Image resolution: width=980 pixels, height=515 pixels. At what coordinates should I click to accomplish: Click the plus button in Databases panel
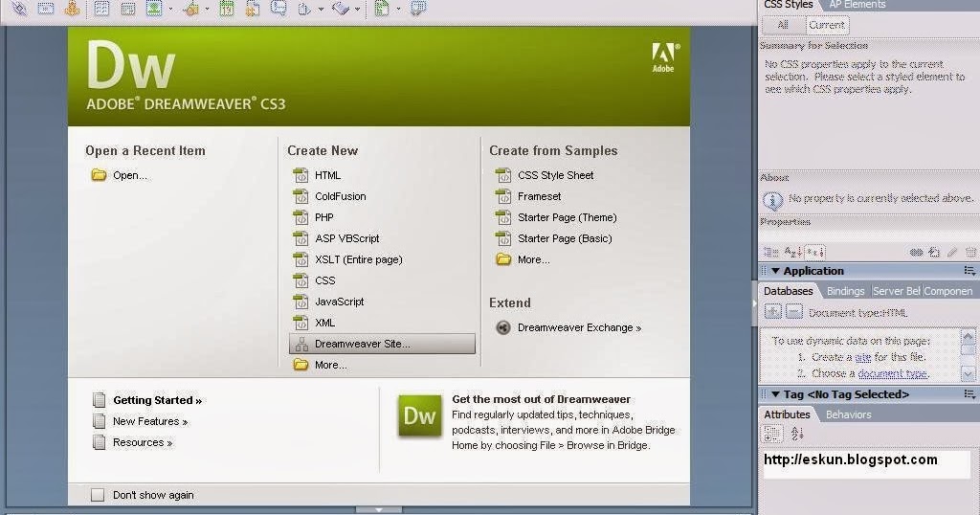pos(773,312)
